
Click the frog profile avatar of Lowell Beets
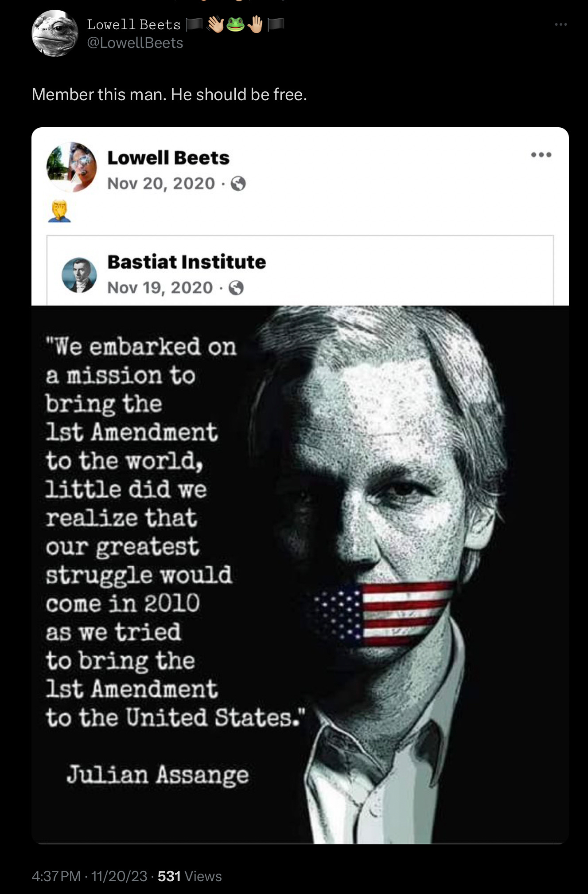[x=55, y=33]
